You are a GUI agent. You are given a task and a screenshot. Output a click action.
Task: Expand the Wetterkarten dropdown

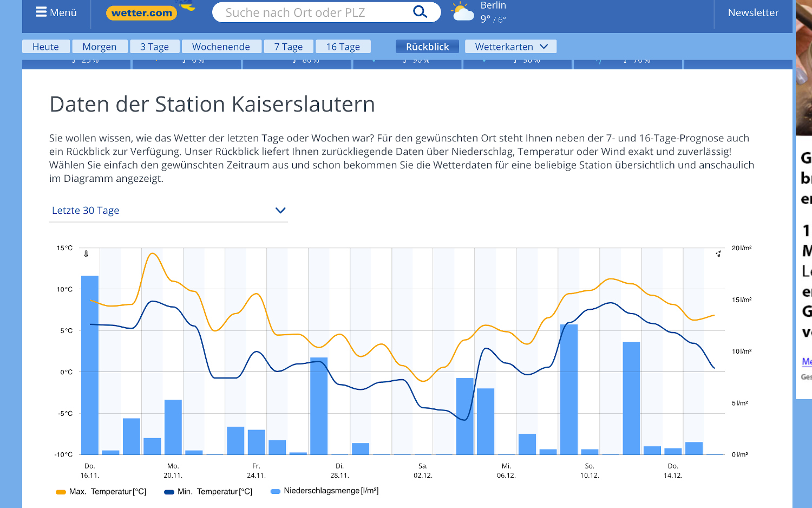510,47
